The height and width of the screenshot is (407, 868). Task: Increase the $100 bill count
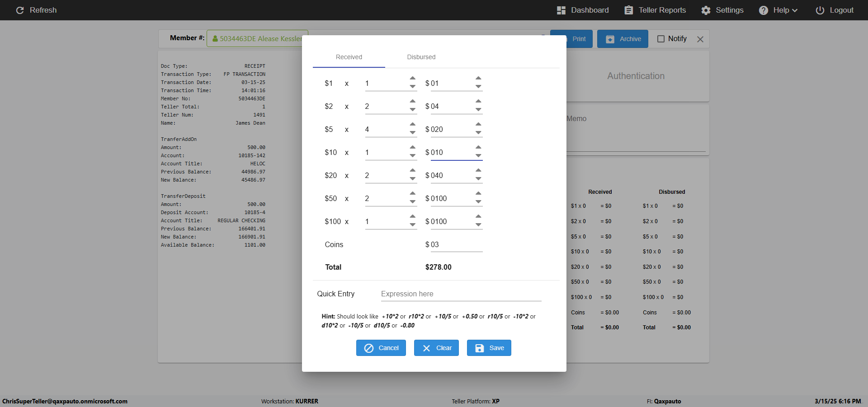pyautogui.click(x=413, y=216)
